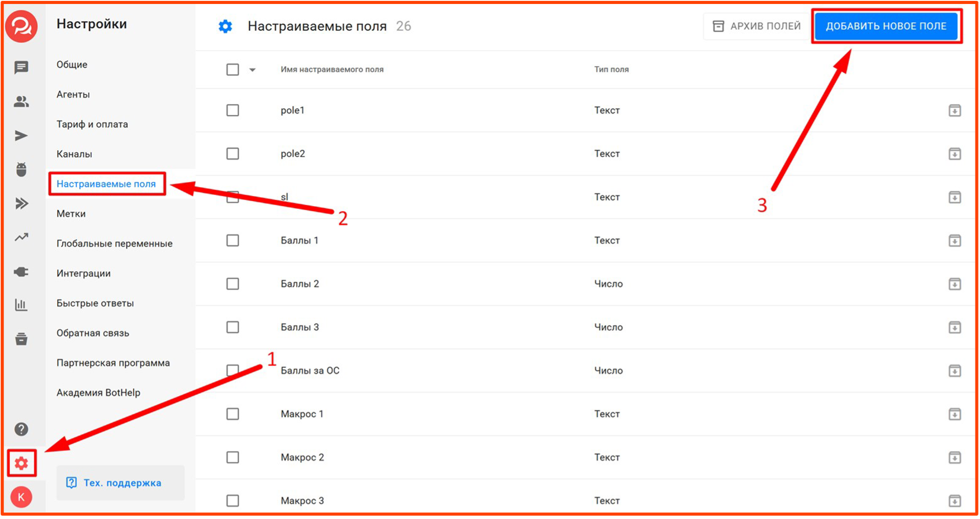Check the Макрос 1 row checkbox
Image resolution: width=980 pixels, height=519 pixels.
coord(233,414)
